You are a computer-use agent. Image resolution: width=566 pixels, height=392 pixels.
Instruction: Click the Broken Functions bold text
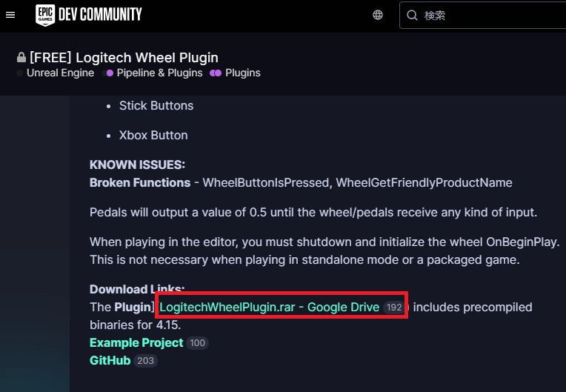[x=140, y=182]
